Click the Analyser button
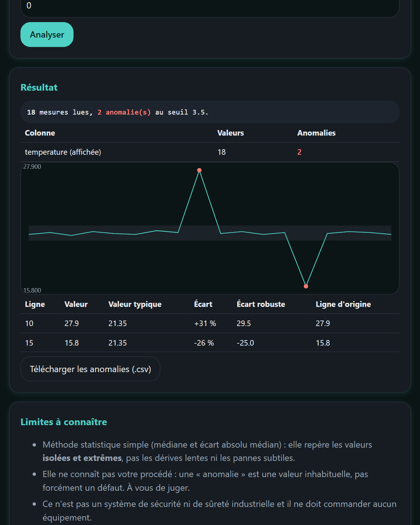 [47, 35]
